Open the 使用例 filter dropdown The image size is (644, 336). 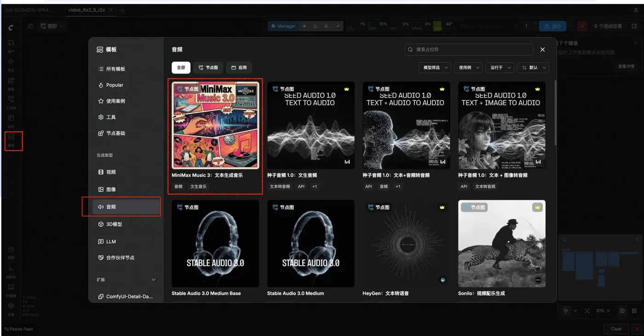[468, 68]
